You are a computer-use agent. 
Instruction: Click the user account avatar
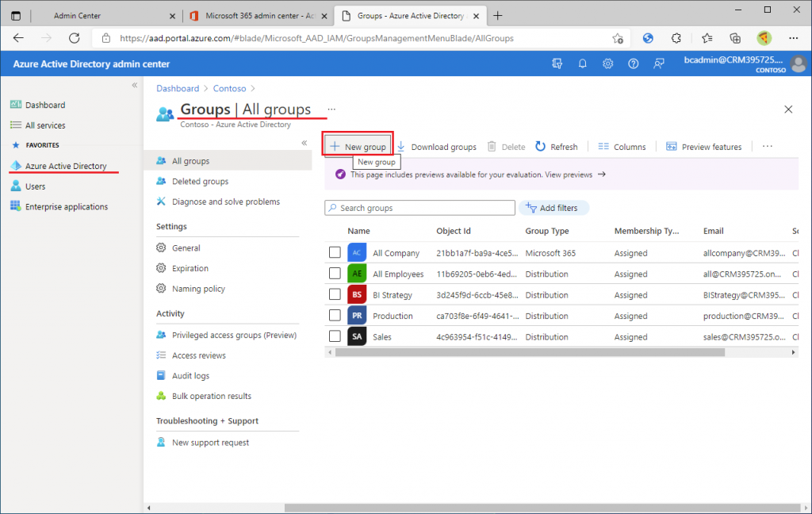(x=799, y=63)
